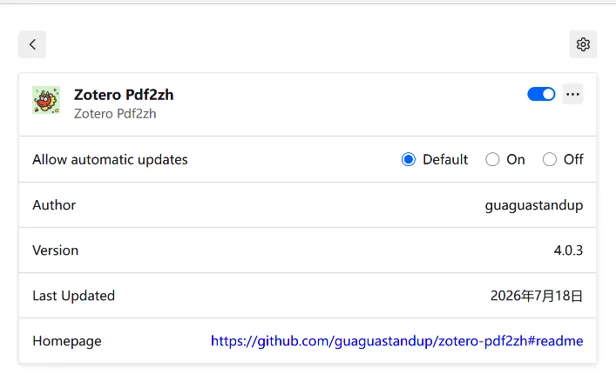Click the last updated date 2026年7月18日
The width and height of the screenshot is (616, 387).
coord(536,295)
